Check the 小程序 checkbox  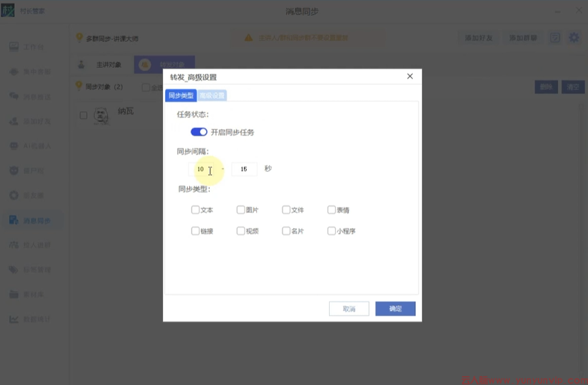pos(332,231)
